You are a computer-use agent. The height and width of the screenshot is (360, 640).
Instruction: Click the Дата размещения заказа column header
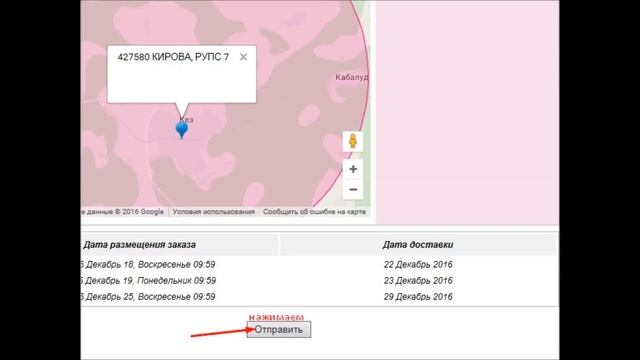pyautogui.click(x=139, y=245)
